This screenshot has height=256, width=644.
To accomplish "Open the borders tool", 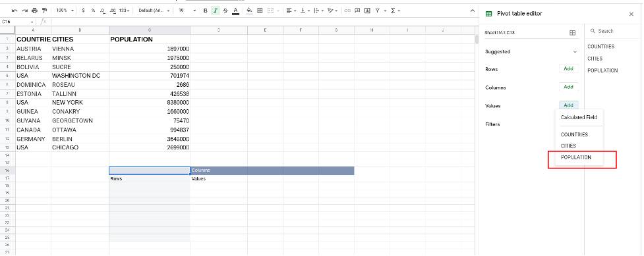I will pyautogui.click(x=260, y=11).
